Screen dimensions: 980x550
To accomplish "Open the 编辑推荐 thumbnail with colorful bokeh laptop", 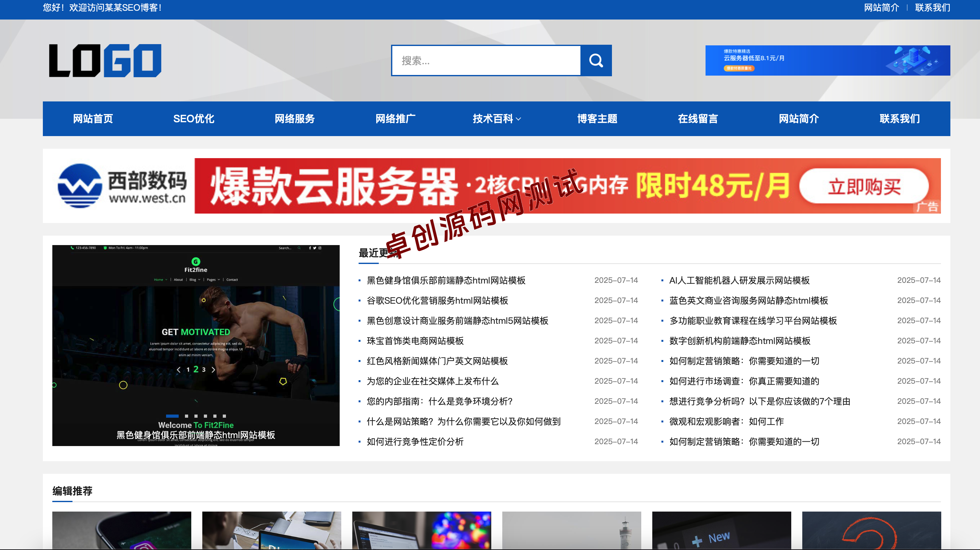I will [422, 530].
